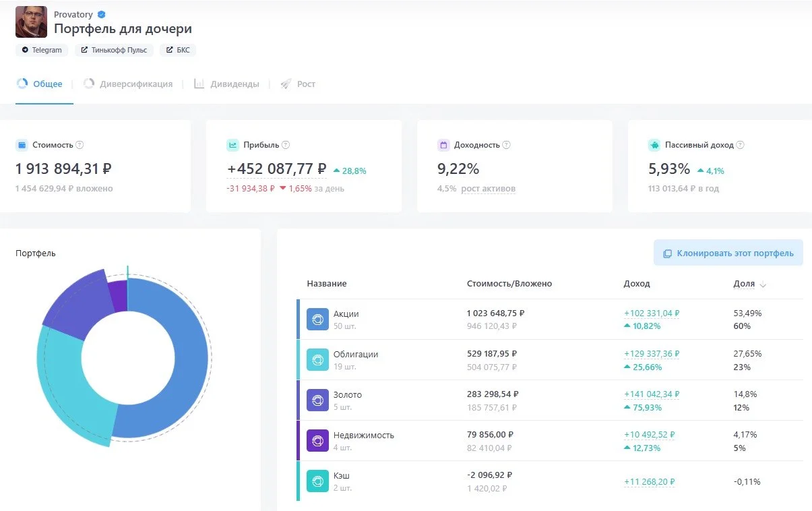Click the 53,49% share of Акции
The height and width of the screenshot is (511, 812).
pyautogui.click(x=747, y=313)
